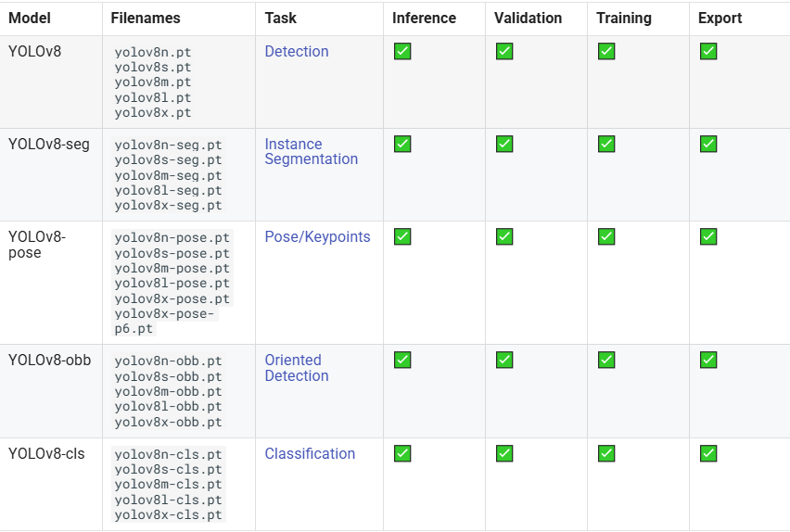Screen dimensions: 790x532
Task: Select the yolov8x-obb.pt filename
Action: pos(168,423)
